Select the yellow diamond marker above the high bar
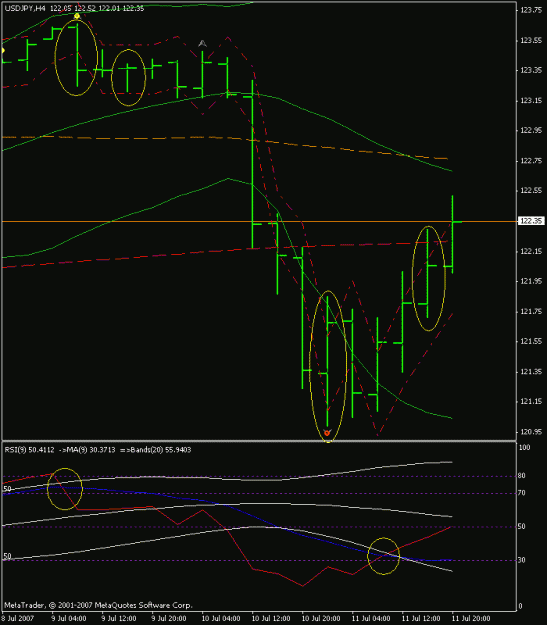Image resolution: width=547 pixels, height=625 pixels. pyautogui.click(x=77, y=16)
